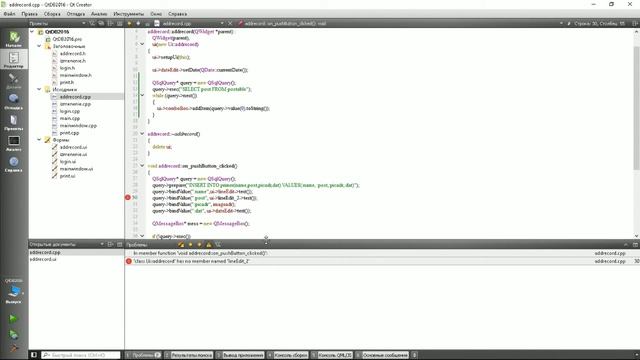Viewport: 640px width, 360px height.
Task: Start debugging with the debug-run icon
Action: pyautogui.click(x=13, y=335)
